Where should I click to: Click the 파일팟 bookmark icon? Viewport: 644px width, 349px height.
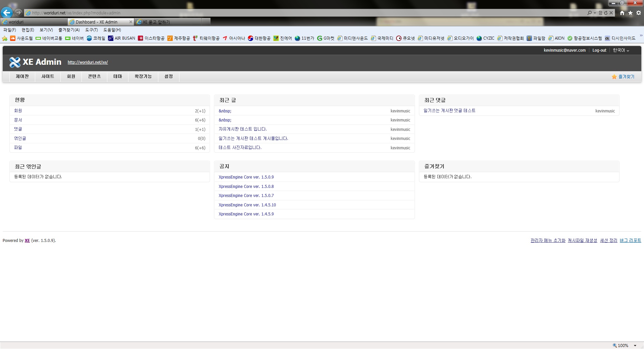pyautogui.click(x=529, y=38)
